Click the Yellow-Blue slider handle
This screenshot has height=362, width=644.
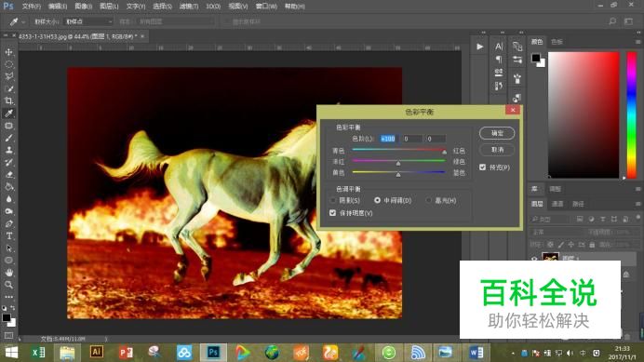click(398, 175)
